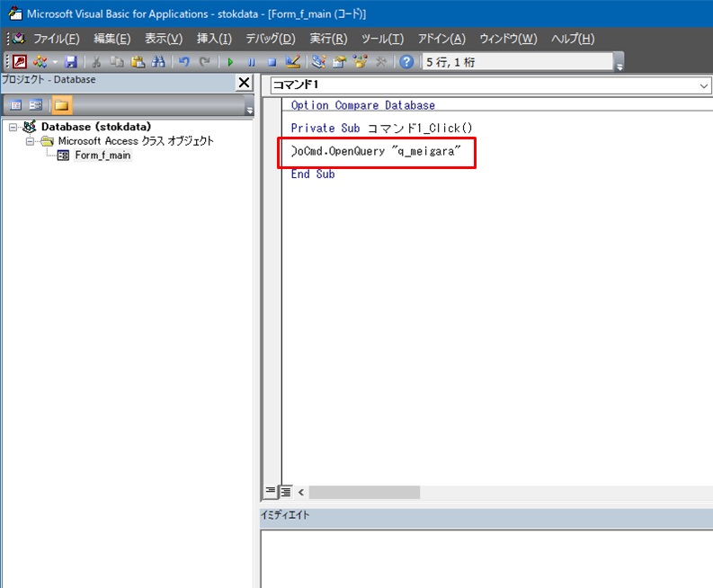The height and width of the screenshot is (588, 713).
Task: Click the Undo arrow icon
Action: 183,61
